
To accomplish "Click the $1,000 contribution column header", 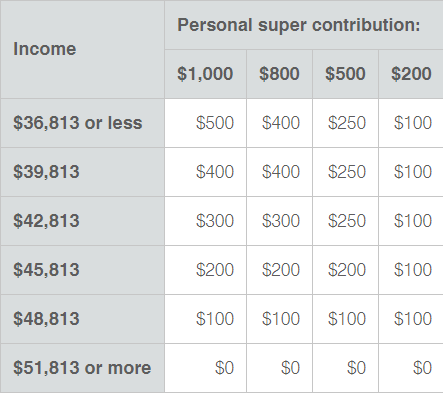I will (205, 74).
